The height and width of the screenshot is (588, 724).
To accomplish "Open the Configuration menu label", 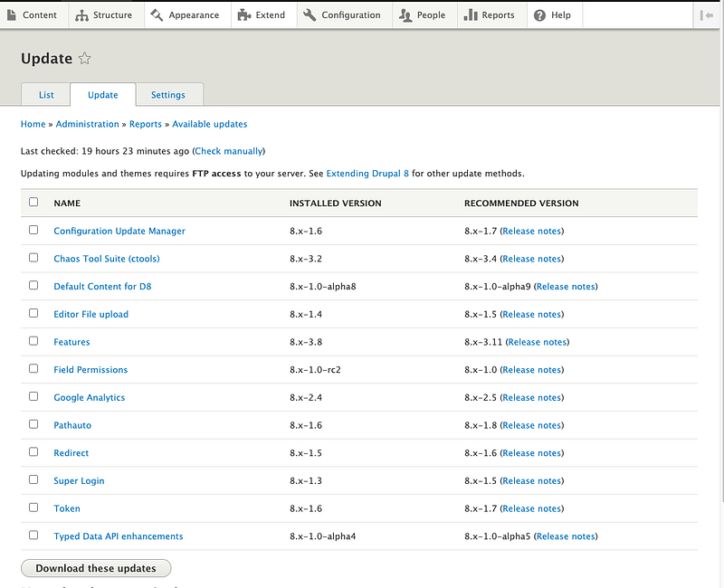I will (351, 15).
